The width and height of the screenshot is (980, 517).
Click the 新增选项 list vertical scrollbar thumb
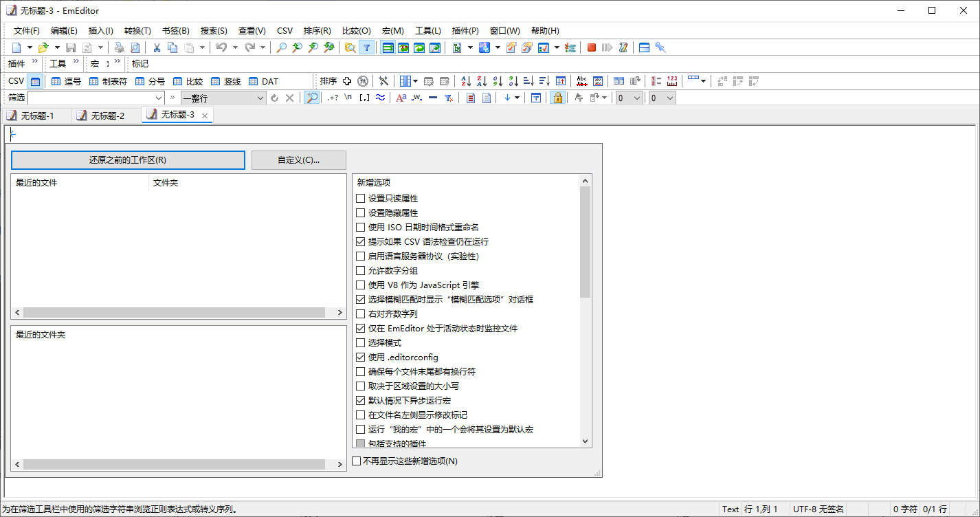(586, 242)
